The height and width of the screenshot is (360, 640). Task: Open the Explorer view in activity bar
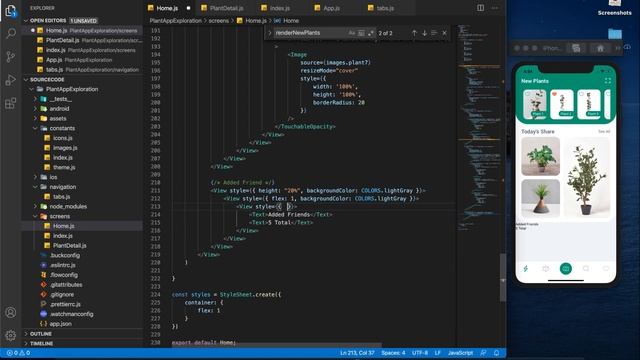11,11
